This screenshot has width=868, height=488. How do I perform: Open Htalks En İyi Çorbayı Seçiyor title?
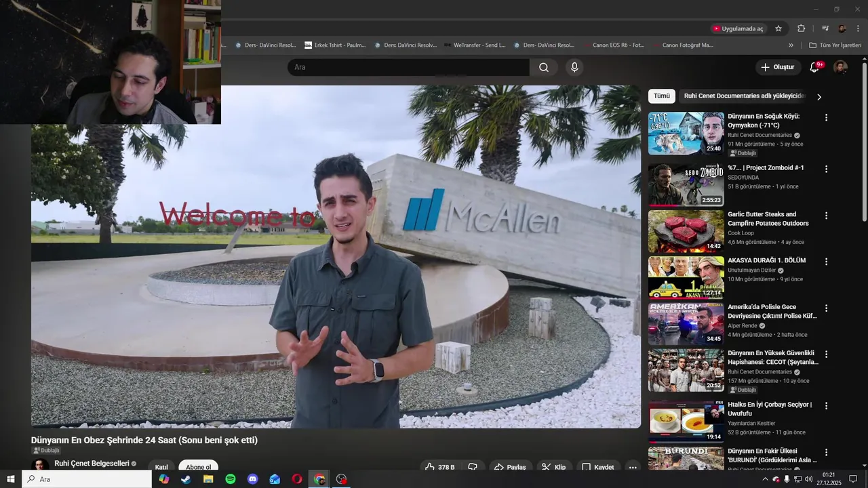[770, 409]
